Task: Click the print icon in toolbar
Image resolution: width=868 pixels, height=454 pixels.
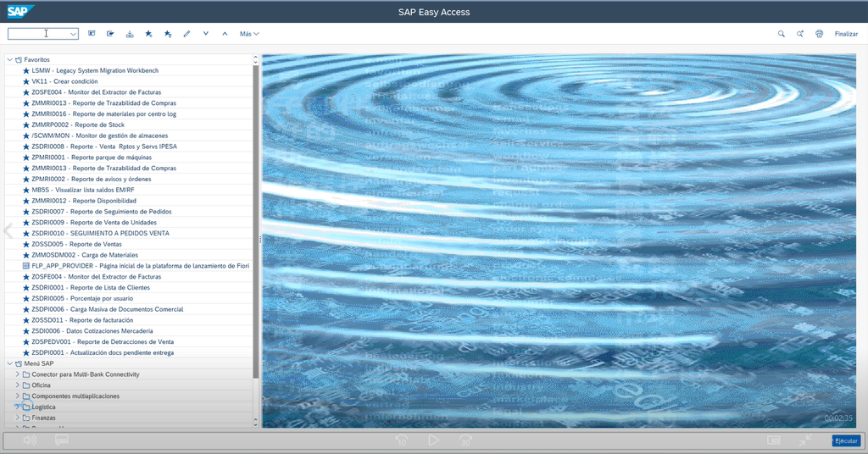Action: point(819,34)
